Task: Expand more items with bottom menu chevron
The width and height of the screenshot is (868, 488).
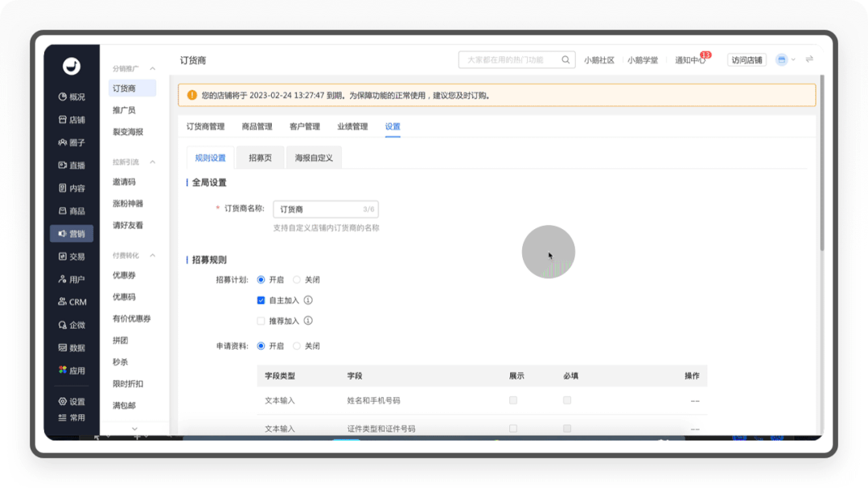Action: pos(134,429)
